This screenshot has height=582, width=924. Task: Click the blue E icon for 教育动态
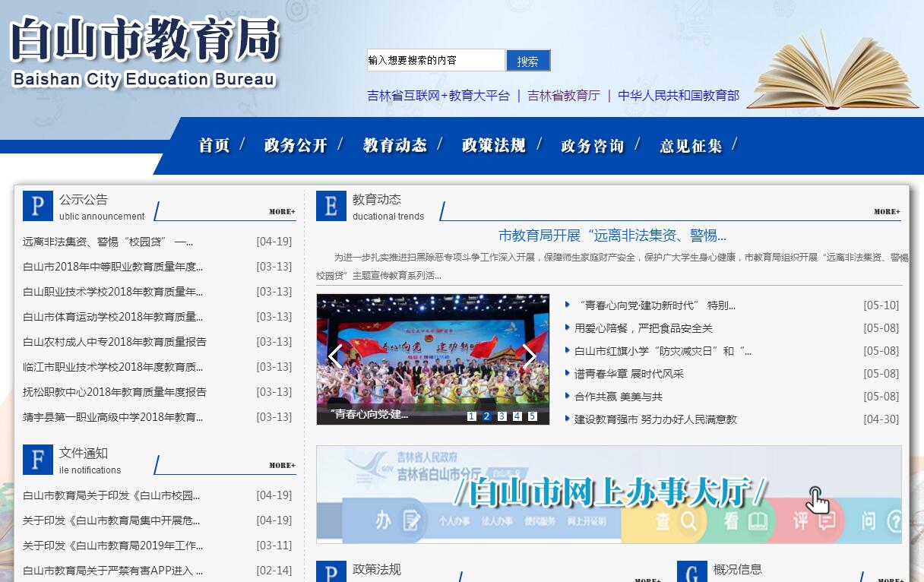pyautogui.click(x=331, y=206)
